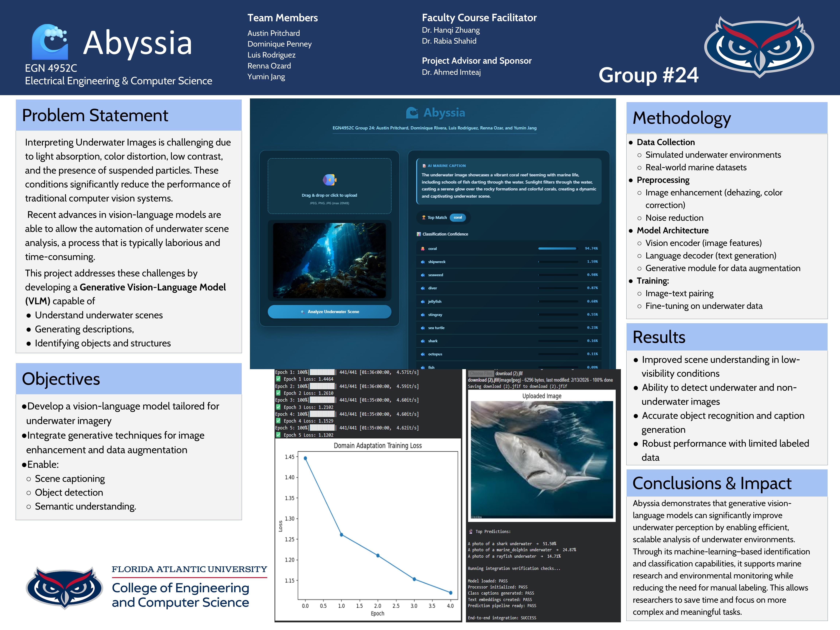
Task: Click the underwater cave preview image
Action: [329, 260]
